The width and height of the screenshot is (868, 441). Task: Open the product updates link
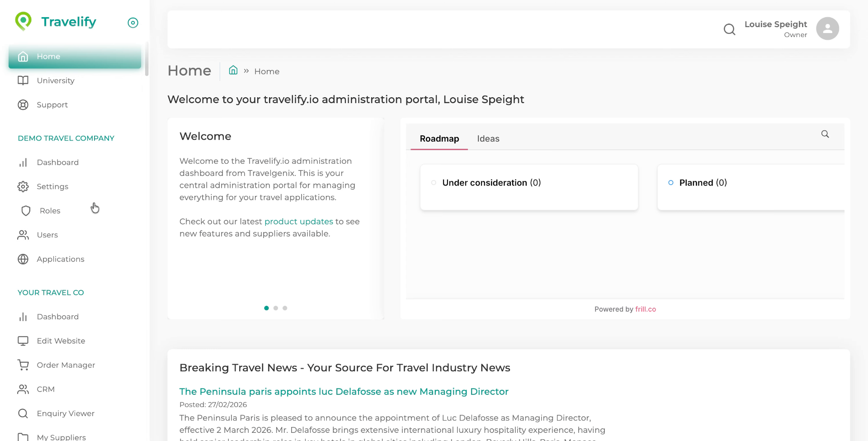coord(298,222)
